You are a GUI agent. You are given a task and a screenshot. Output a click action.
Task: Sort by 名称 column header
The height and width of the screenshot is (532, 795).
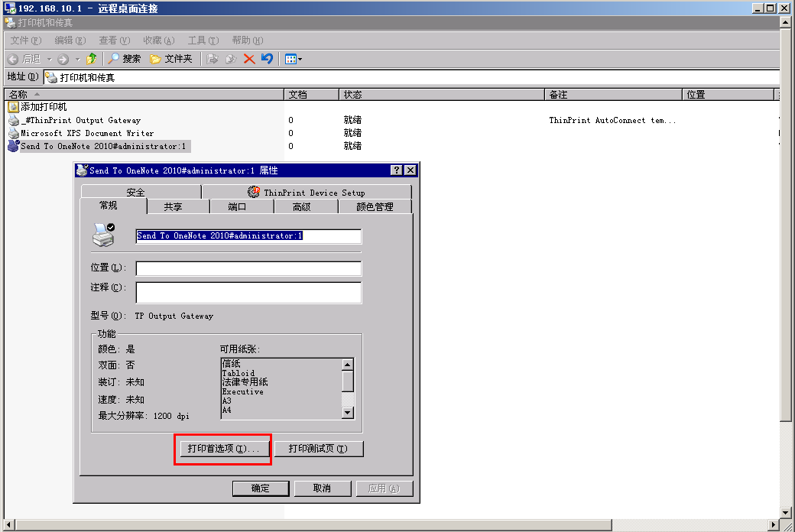pyautogui.click(x=144, y=95)
